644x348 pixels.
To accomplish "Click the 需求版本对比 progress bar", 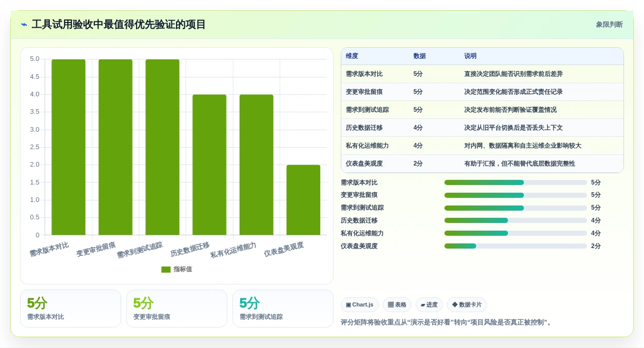I will click(x=516, y=182).
